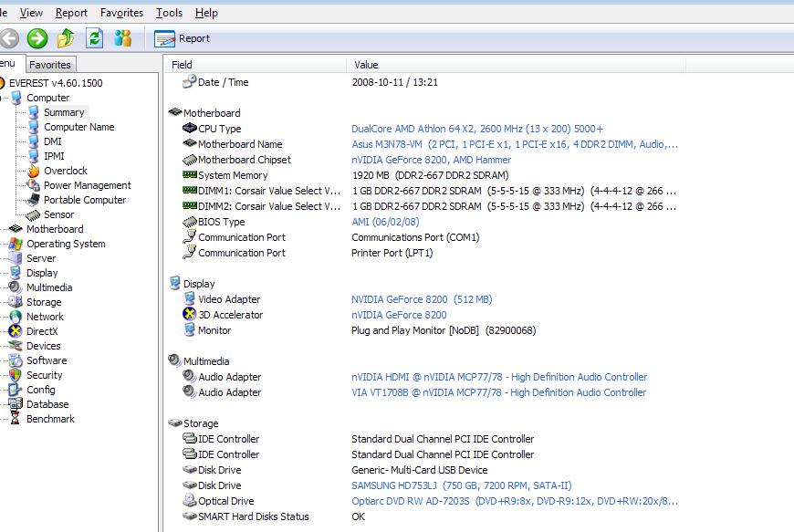Click the users icon in toolbar
The width and height of the screenshot is (794, 532).
(x=122, y=38)
